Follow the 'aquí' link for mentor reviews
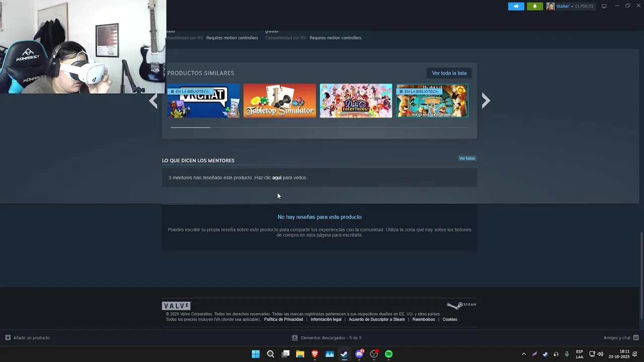The image size is (644, 362). tap(277, 177)
